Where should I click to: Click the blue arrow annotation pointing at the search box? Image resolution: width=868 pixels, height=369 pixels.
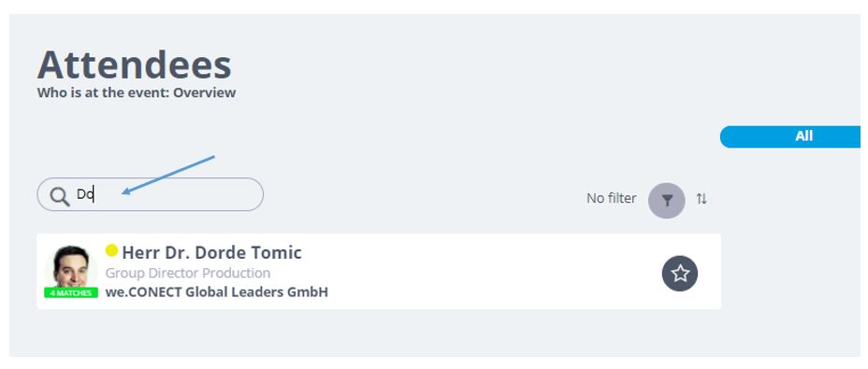(x=167, y=175)
